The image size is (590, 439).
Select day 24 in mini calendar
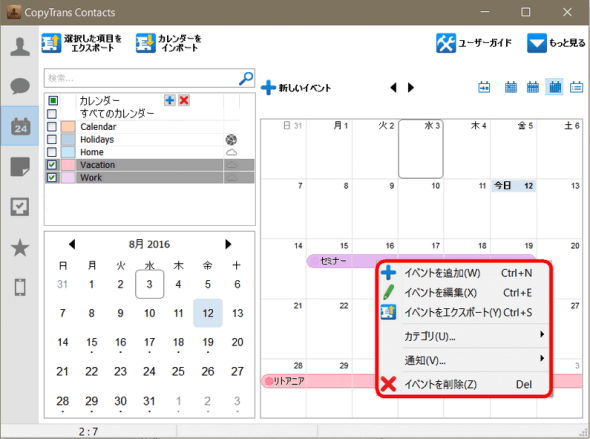(x=149, y=372)
